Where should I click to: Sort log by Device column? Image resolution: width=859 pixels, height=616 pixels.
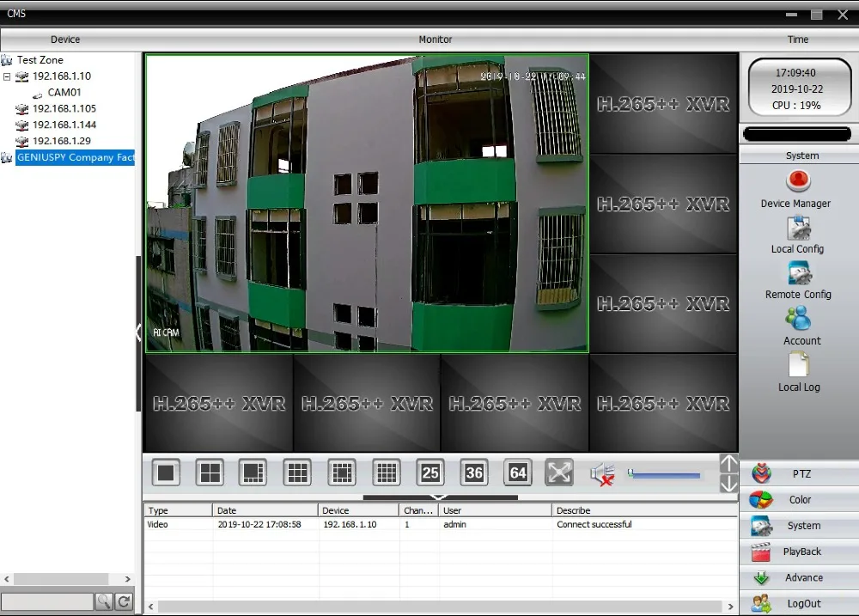click(358, 510)
